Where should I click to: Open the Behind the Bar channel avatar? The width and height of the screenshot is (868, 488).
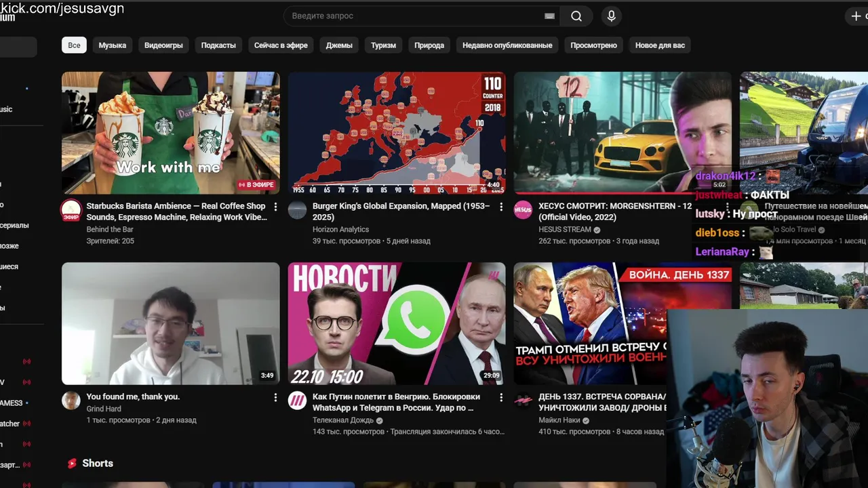[x=71, y=210]
